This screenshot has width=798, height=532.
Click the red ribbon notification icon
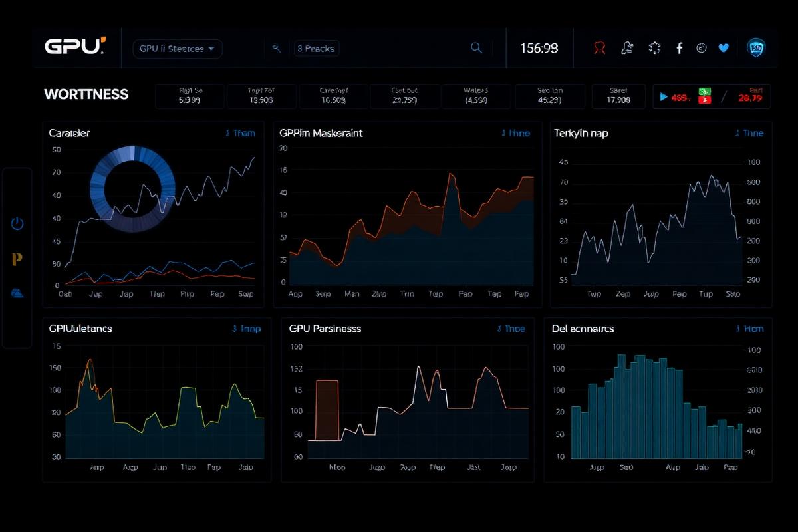click(x=598, y=47)
